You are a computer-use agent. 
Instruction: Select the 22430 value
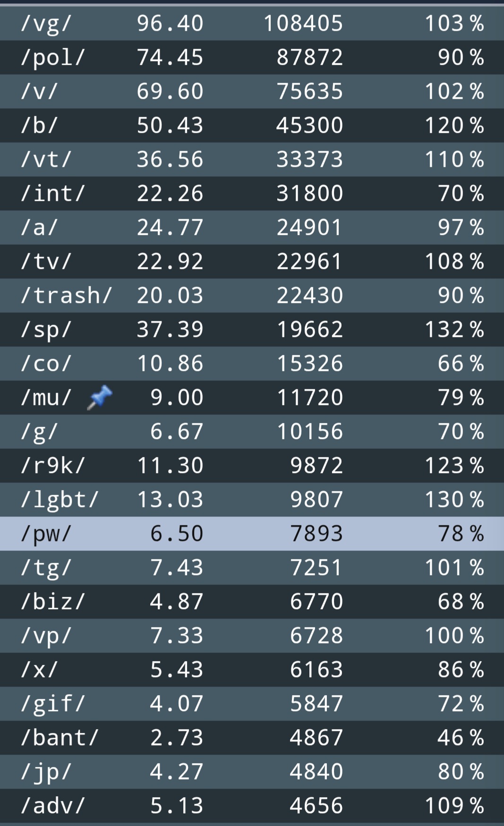click(x=310, y=296)
